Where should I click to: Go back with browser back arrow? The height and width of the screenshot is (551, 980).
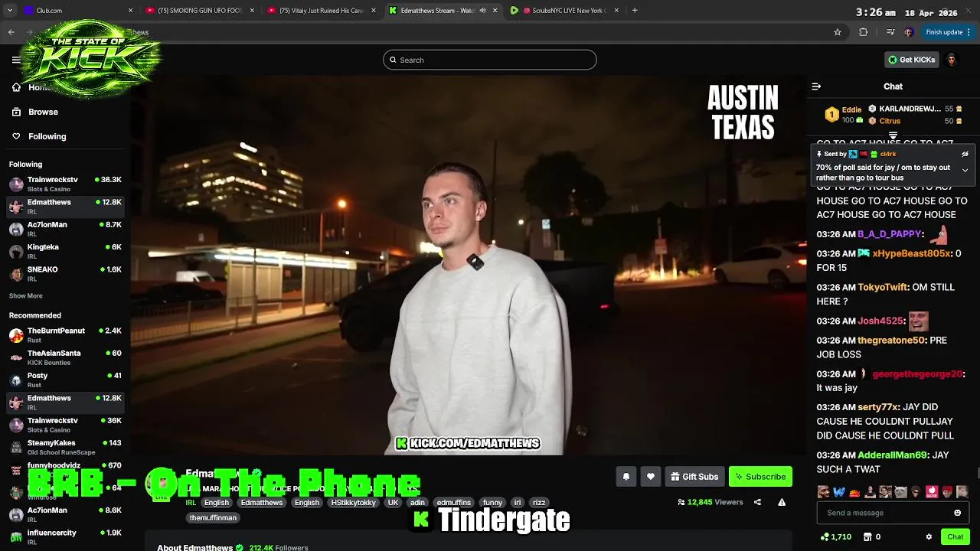pyautogui.click(x=11, y=32)
